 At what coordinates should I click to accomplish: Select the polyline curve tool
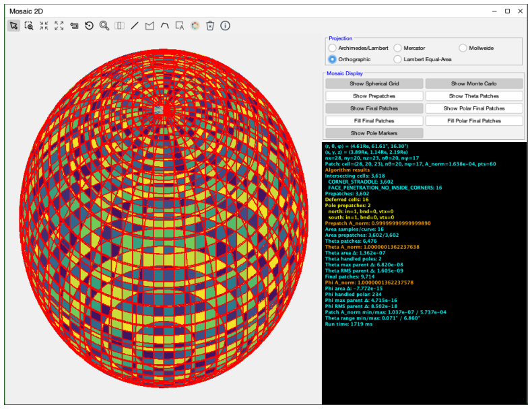tap(165, 26)
